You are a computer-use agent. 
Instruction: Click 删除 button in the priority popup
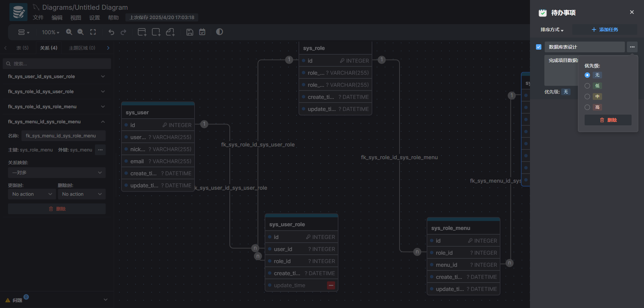pyautogui.click(x=608, y=120)
